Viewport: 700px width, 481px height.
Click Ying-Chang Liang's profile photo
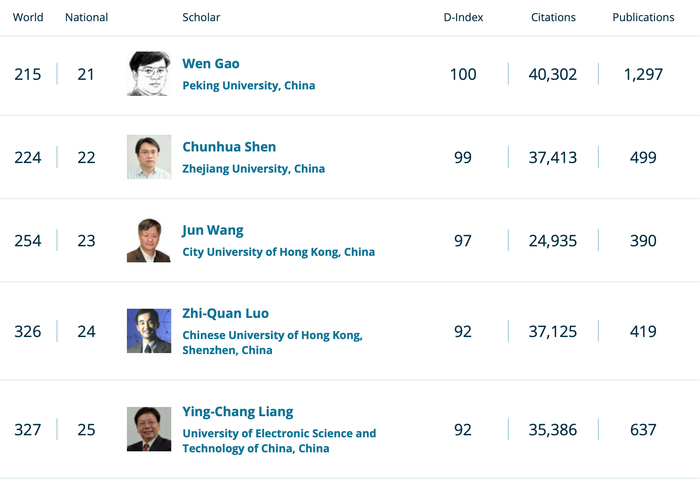(148, 429)
